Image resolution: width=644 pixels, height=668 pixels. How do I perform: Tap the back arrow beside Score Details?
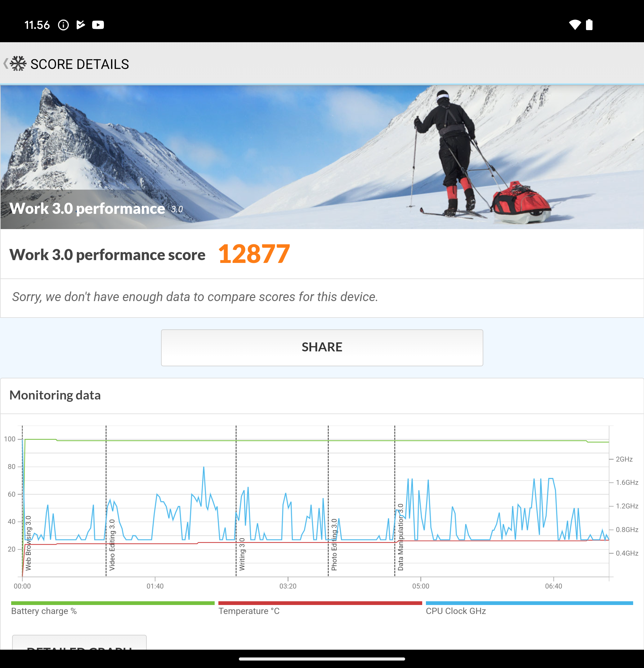pyautogui.click(x=6, y=64)
